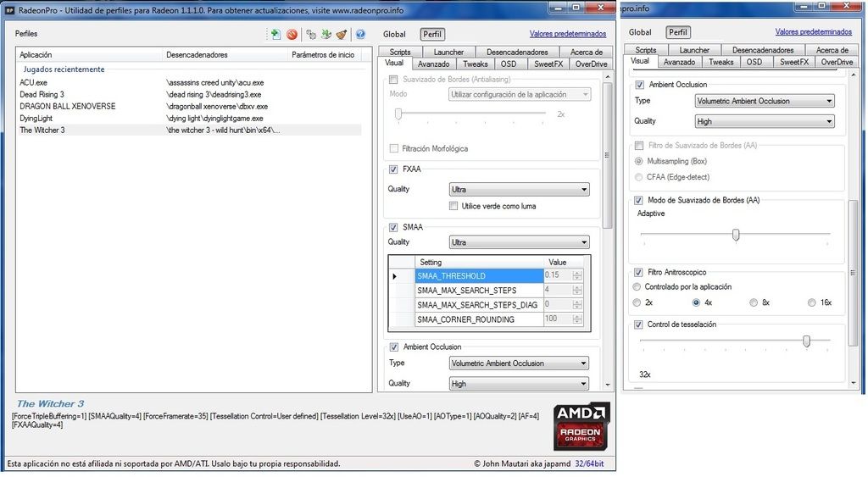Toggle the SMAA checkbox
The height and width of the screenshot is (477, 868).
393,227
